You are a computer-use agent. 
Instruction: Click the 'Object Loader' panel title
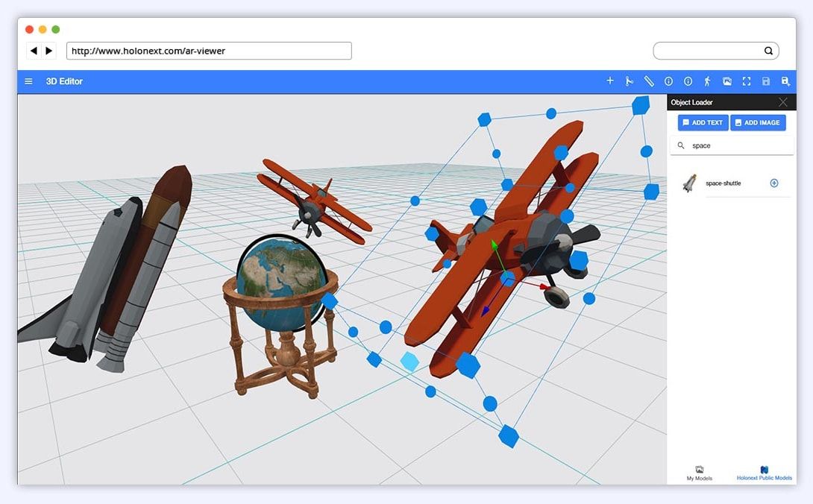click(691, 102)
